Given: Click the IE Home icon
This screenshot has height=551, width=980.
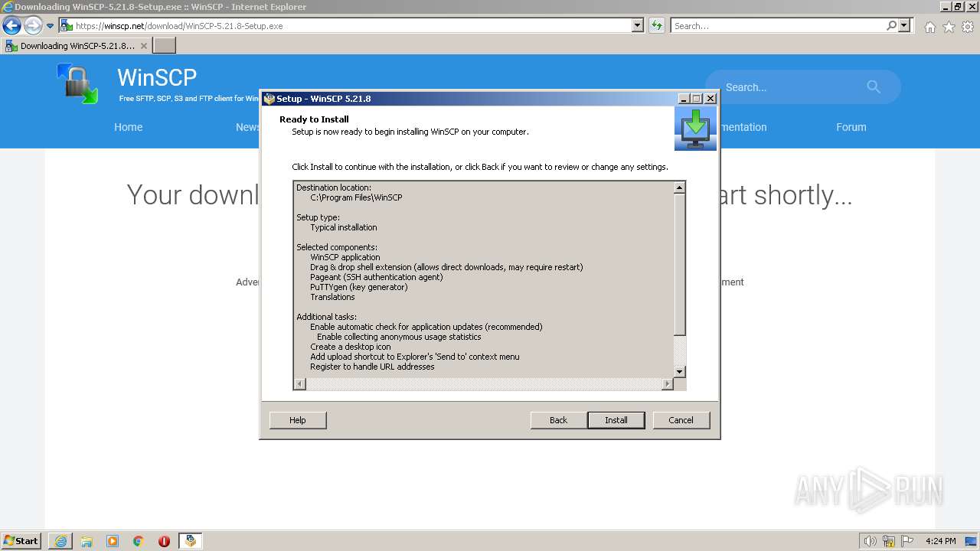Looking at the screenshot, I should pyautogui.click(x=929, y=27).
